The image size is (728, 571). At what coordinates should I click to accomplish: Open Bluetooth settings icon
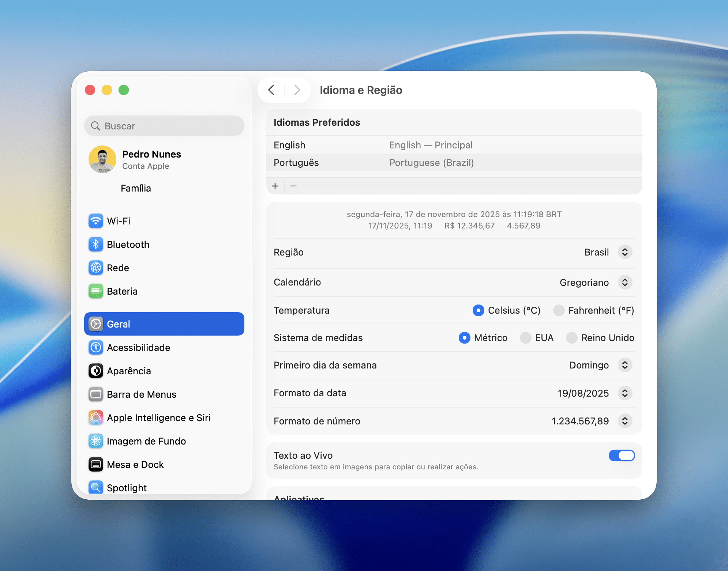(96, 244)
